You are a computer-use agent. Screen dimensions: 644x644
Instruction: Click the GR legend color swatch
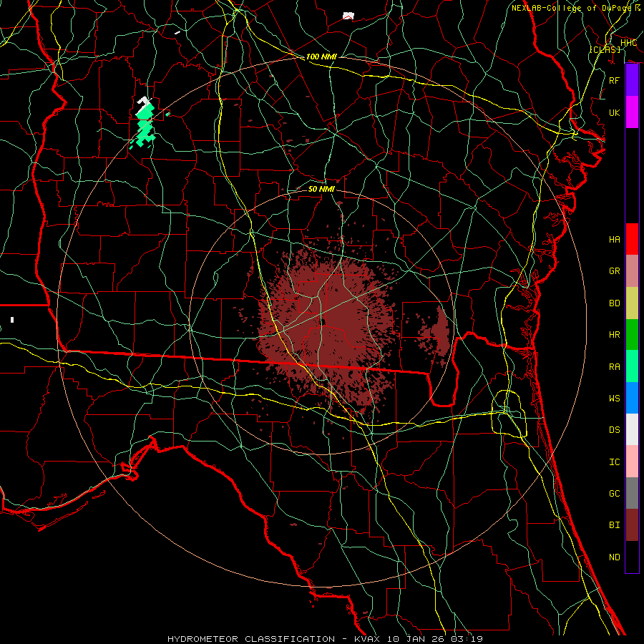[632, 271]
